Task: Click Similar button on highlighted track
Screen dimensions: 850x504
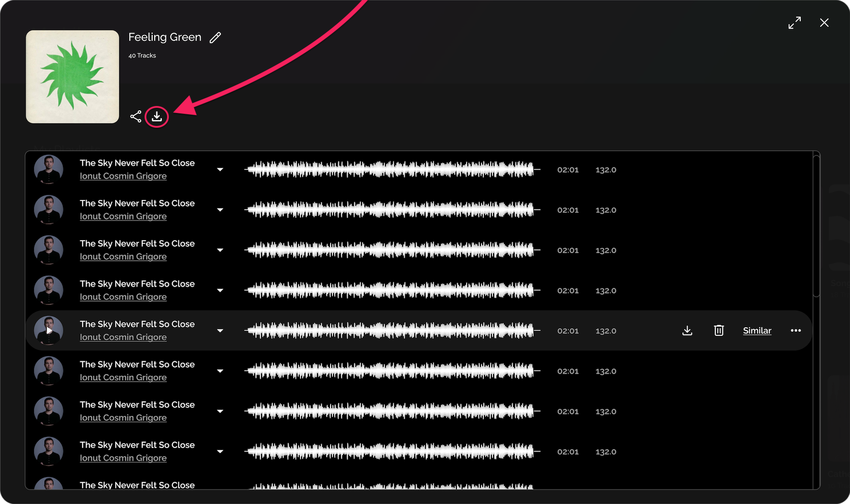Action: tap(756, 330)
